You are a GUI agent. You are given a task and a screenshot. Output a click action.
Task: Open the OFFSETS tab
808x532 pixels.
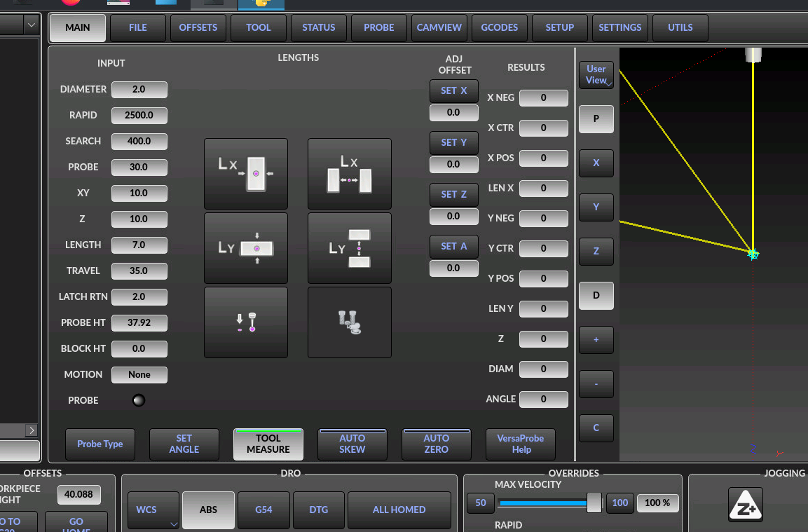pos(198,28)
